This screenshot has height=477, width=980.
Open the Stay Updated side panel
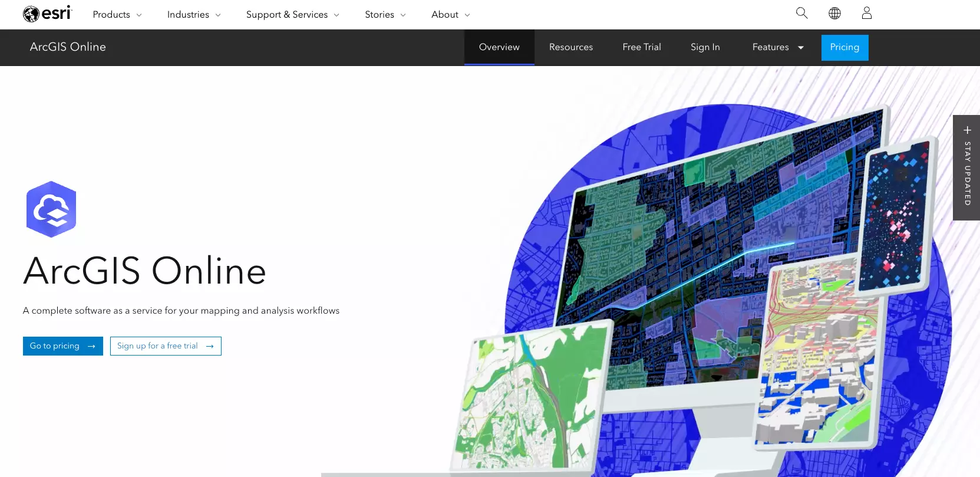(x=966, y=167)
